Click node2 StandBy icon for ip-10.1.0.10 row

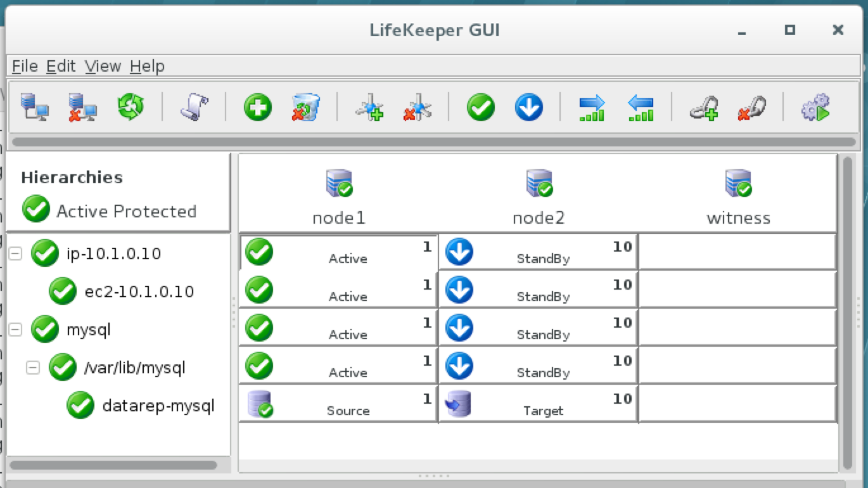click(459, 252)
